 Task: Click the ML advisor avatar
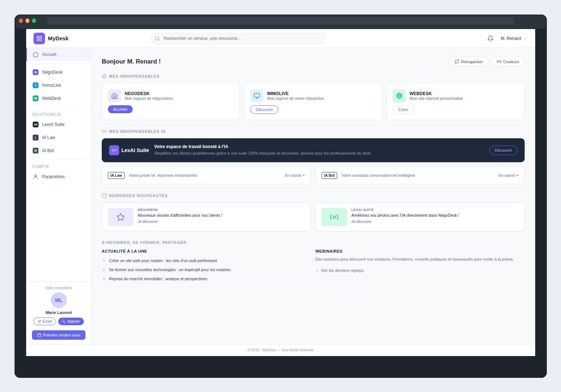click(59, 300)
